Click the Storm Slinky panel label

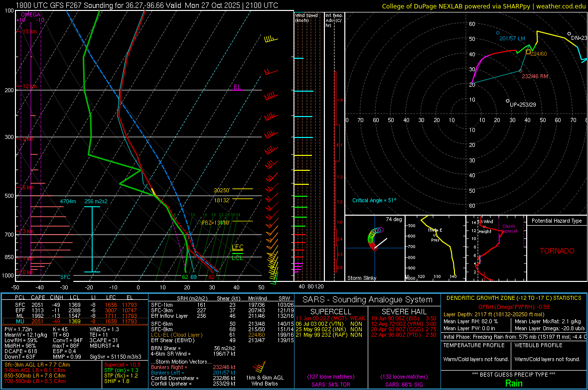(x=362, y=278)
